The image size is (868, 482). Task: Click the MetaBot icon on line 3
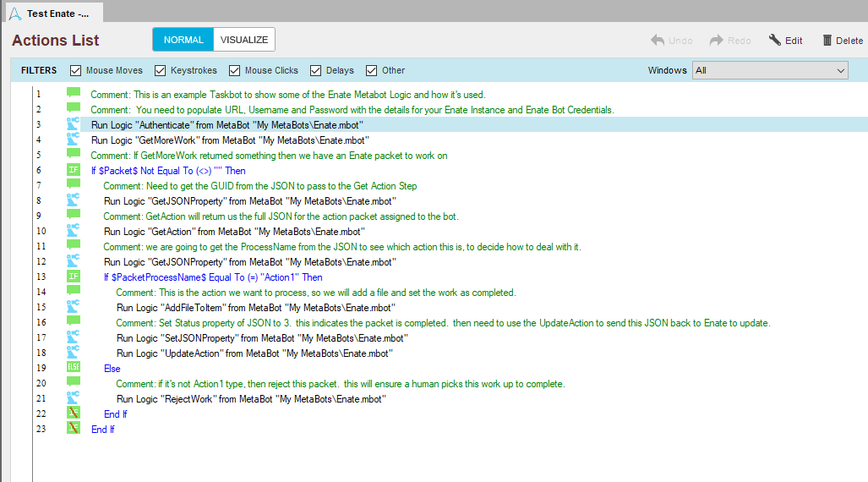73,124
